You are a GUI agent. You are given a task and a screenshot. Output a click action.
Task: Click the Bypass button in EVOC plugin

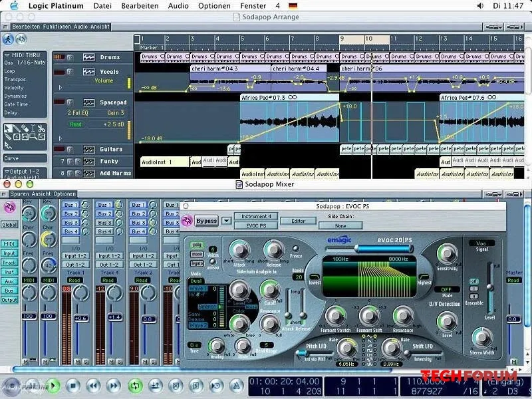click(207, 221)
